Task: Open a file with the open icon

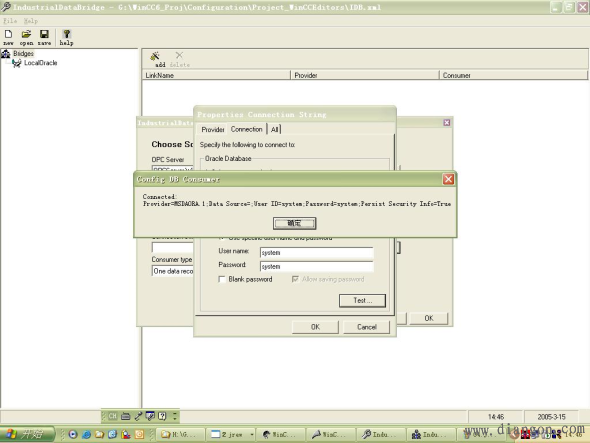Action: (x=26, y=38)
